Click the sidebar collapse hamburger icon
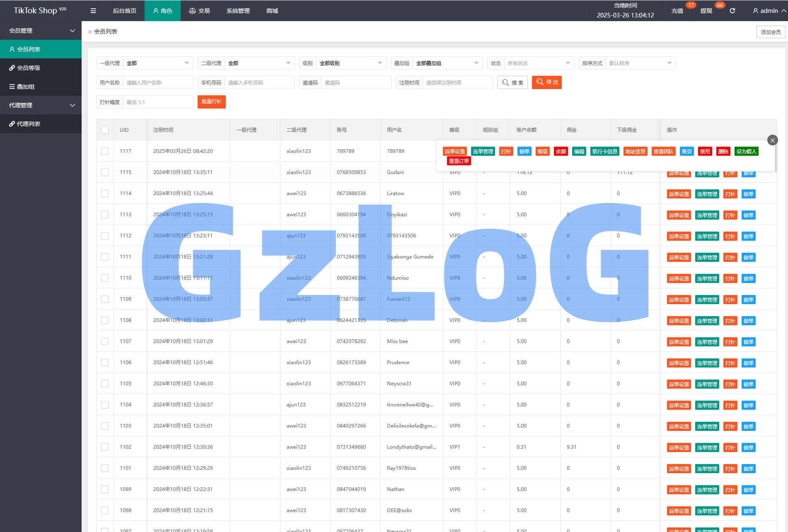Image resolution: width=788 pixels, height=532 pixels. (93, 11)
